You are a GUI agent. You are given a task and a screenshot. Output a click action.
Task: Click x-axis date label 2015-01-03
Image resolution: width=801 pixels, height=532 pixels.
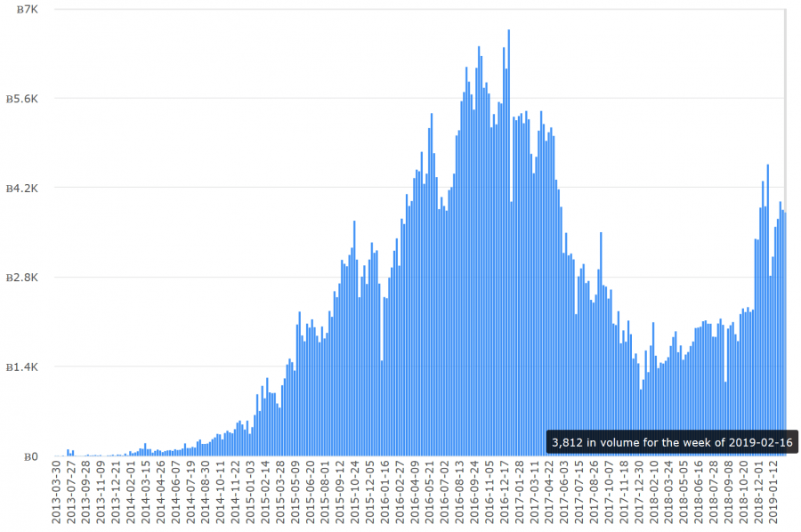pos(250,492)
